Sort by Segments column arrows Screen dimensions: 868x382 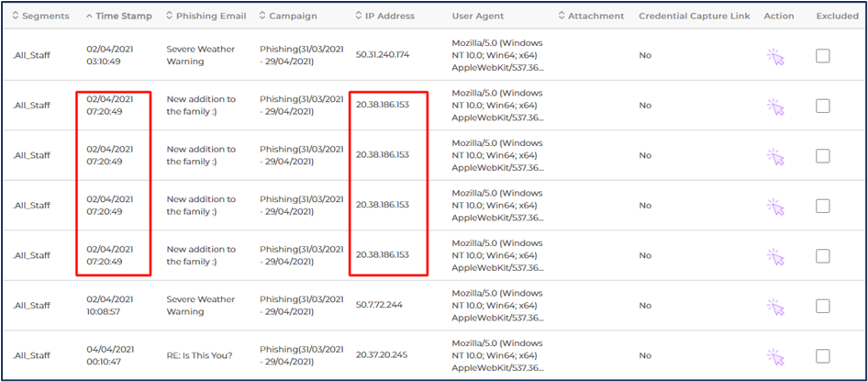pyautogui.click(x=16, y=16)
